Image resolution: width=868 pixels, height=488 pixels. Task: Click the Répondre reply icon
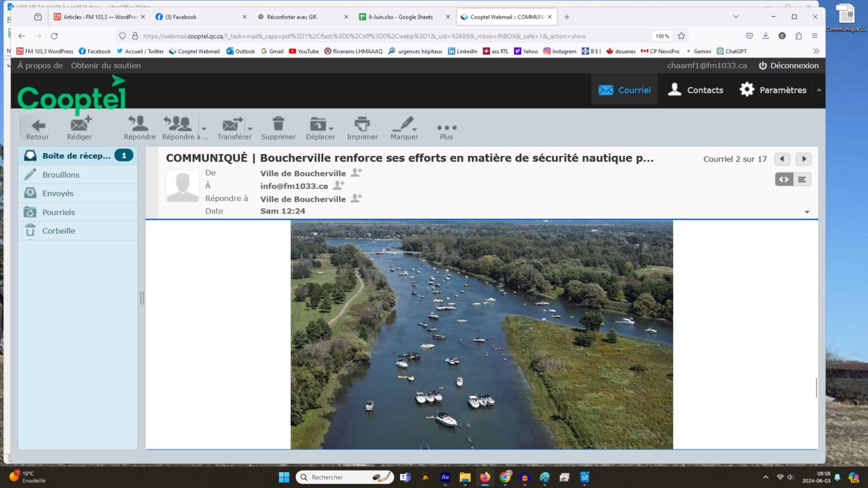point(139,125)
